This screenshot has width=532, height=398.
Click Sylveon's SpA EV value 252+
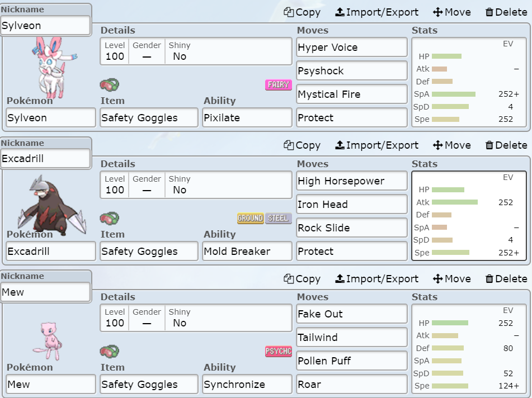pos(509,94)
